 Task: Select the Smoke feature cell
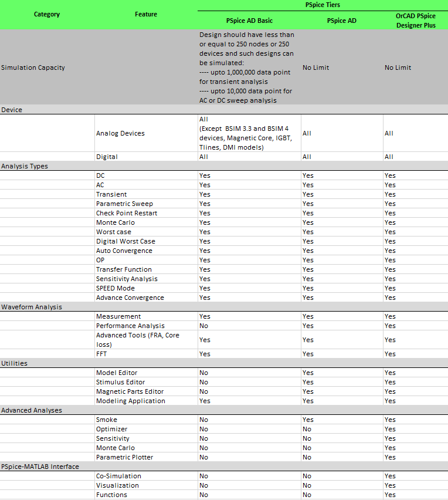click(146, 420)
